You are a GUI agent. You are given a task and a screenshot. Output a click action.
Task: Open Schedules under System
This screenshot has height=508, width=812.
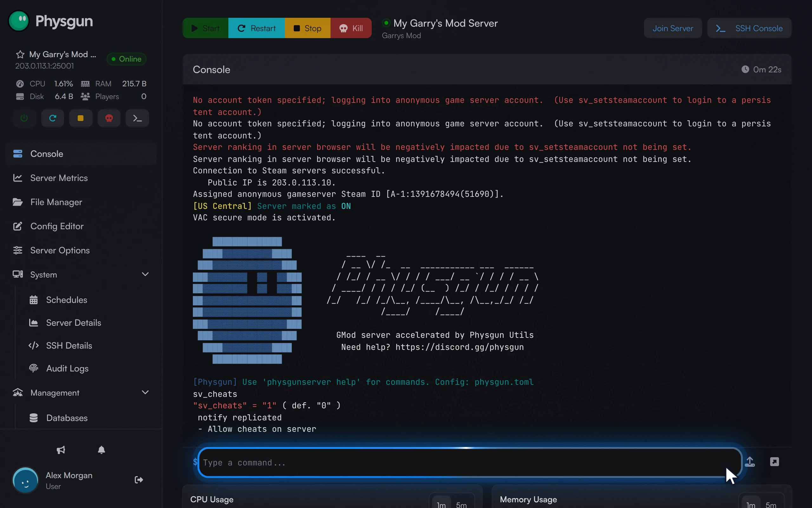[x=89, y=300]
